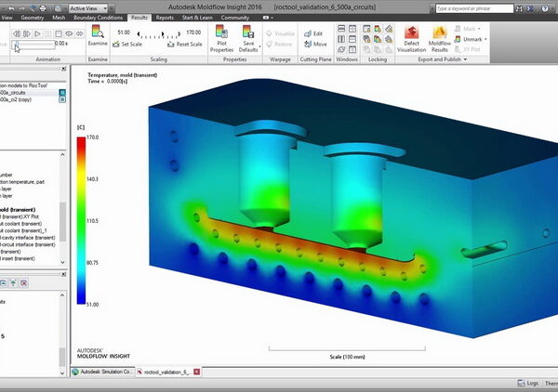Screen dimensions: 558x392
Task: Click the animation stop button
Action: click(59, 33)
